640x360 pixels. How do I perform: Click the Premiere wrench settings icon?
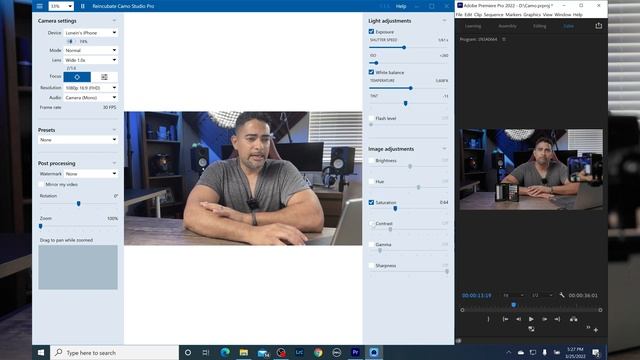(x=562, y=295)
